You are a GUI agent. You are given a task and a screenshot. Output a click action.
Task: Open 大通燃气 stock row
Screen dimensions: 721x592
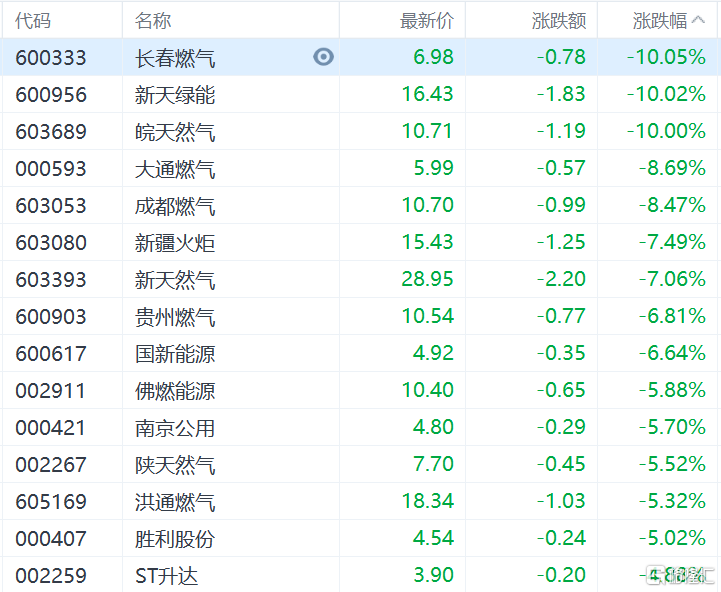(175, 169)
